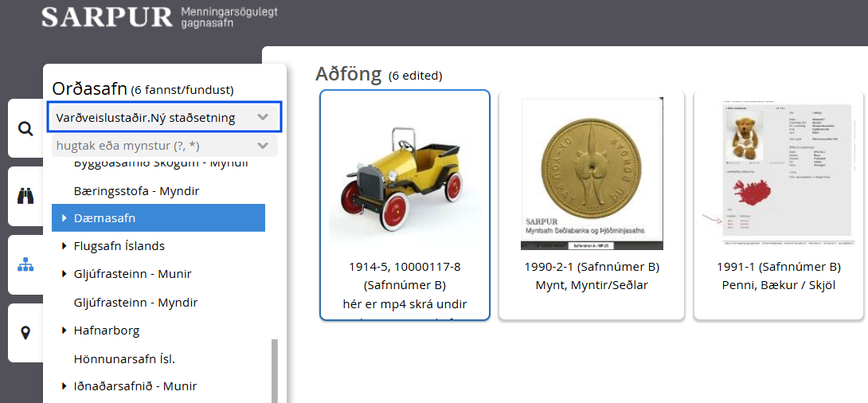The image size is (868, 403).
Task: Expand the Flugsafn Íslands tree node
Action: tap(65, 246)
